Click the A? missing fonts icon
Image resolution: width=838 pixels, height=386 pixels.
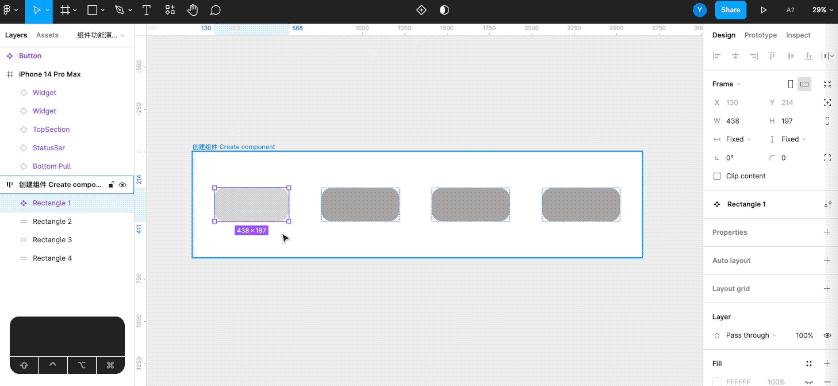click(790, 10)
